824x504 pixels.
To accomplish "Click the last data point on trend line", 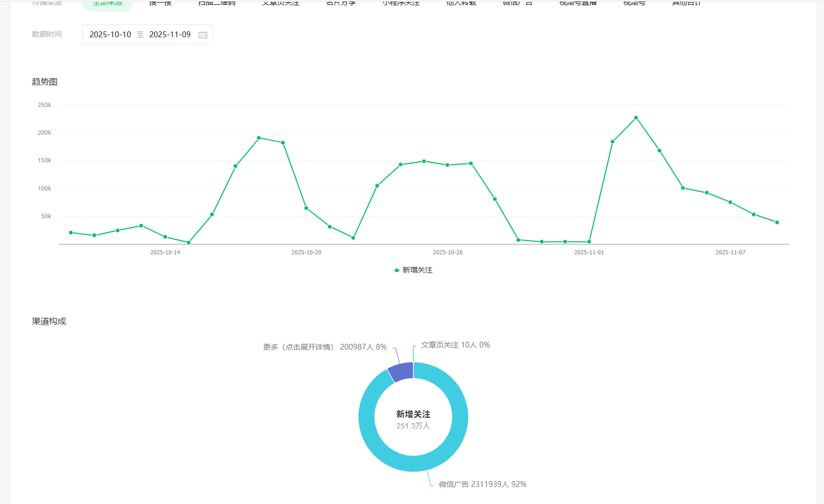I will click(777, 222).
